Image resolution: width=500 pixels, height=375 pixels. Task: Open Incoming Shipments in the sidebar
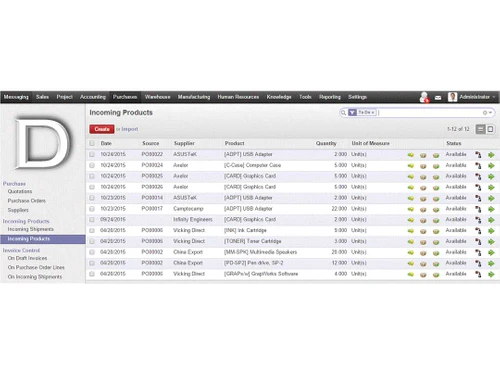pos(30,229)
